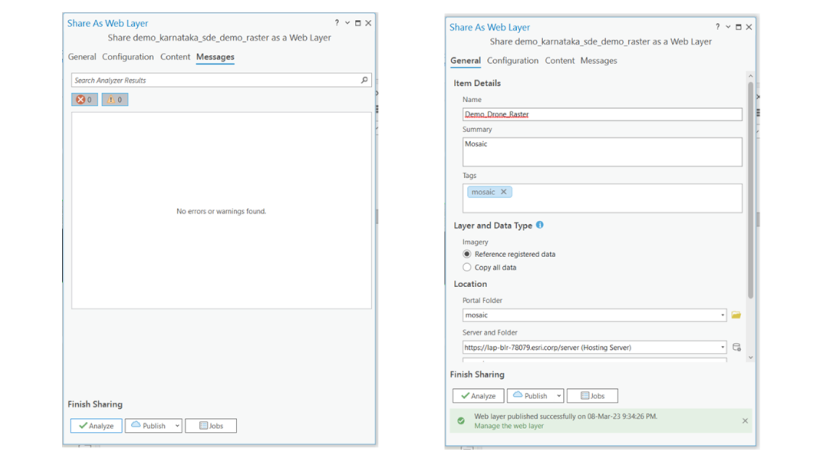Click Analyze button below No errors found pane
The width and height of the screenshot is (826, 465).
point(96,426)
